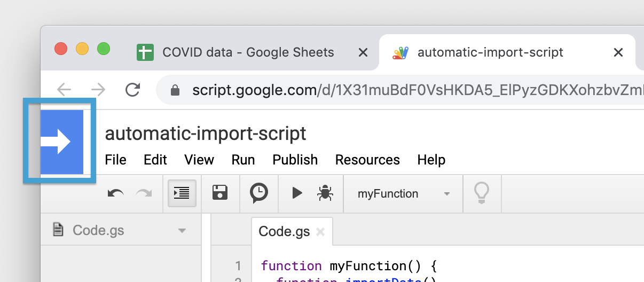Click the Google Sheets tab favicon
Screen dimensions: 644x282
coord(145,52)
